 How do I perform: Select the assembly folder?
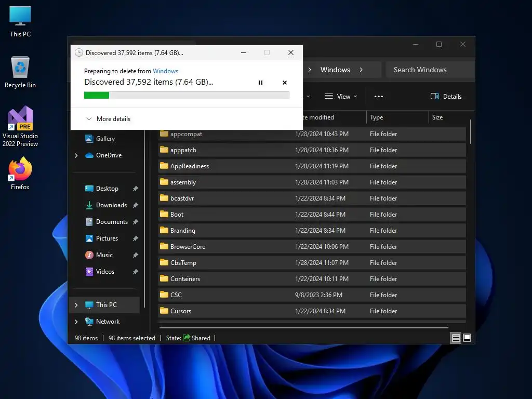[312, 182]
